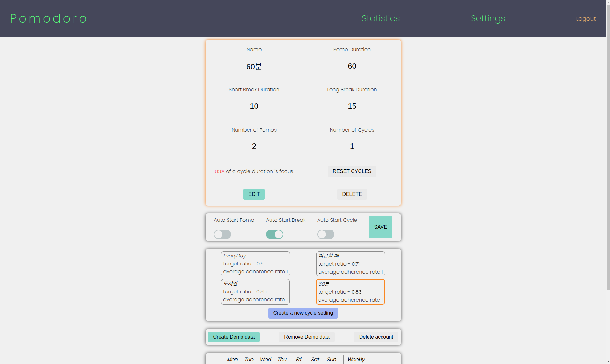The height and width of the screenshot is (364, 610).
Task: Turn on the Auto Start Cycle toggle
Action: coord(326,234)
